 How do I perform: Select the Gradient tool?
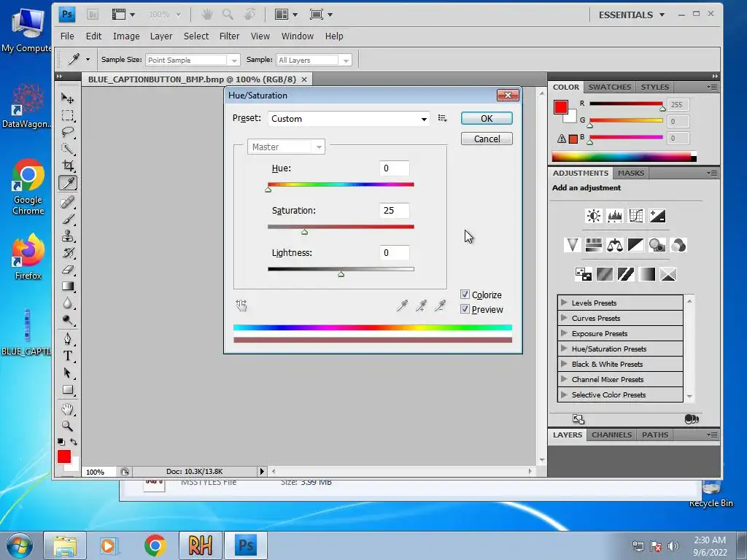point(68,286)
